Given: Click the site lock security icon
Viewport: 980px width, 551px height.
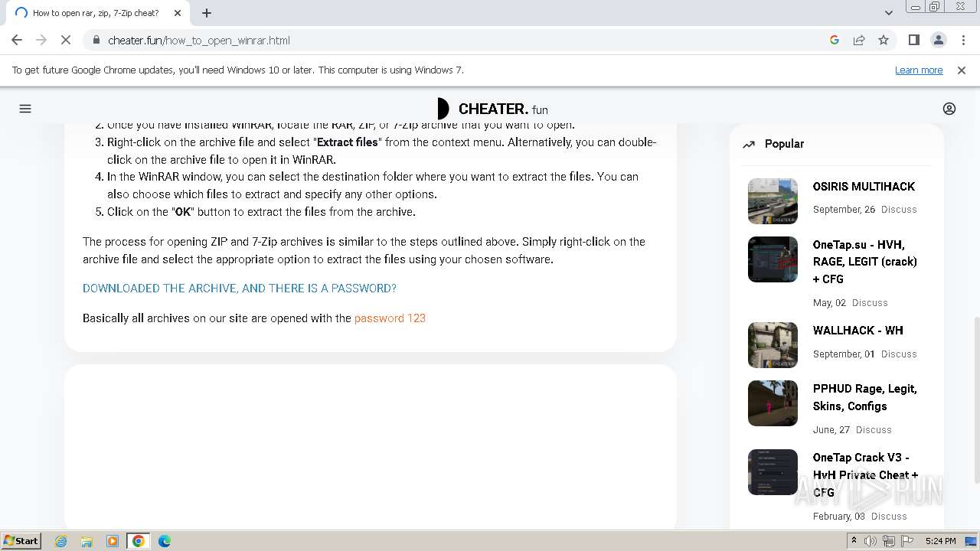Looking at the screenshot, I should [96, 40].
